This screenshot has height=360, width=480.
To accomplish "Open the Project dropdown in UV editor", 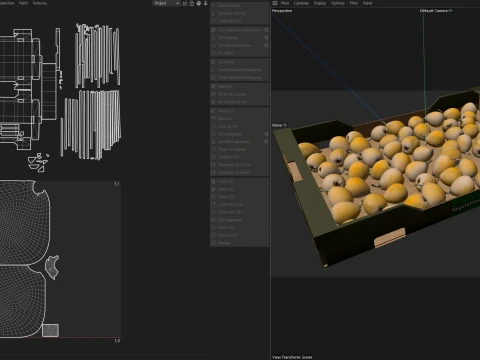I will (x=166, y=3).
